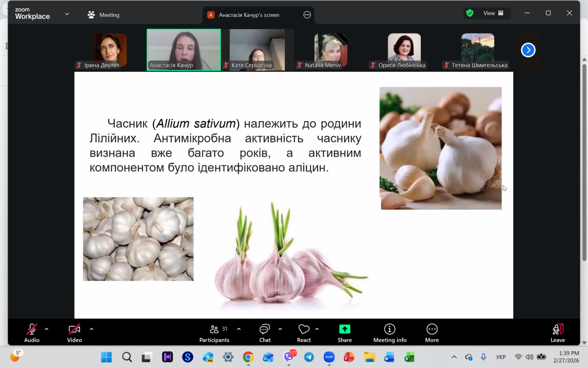
Task: Open the Participants panel
Action: coord(214,333)
